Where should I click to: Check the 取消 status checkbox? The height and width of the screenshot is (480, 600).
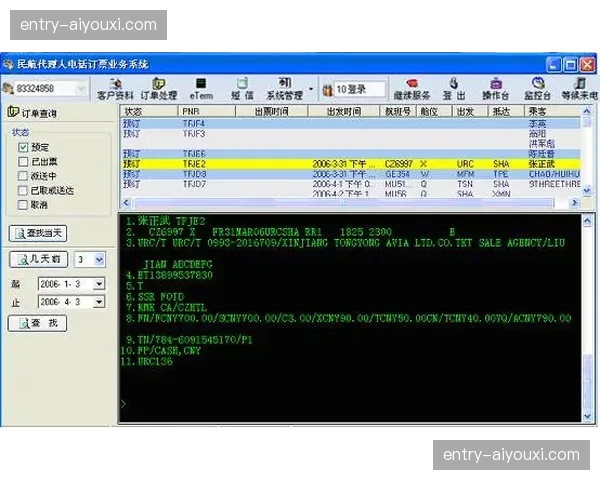tap(23, 205)
